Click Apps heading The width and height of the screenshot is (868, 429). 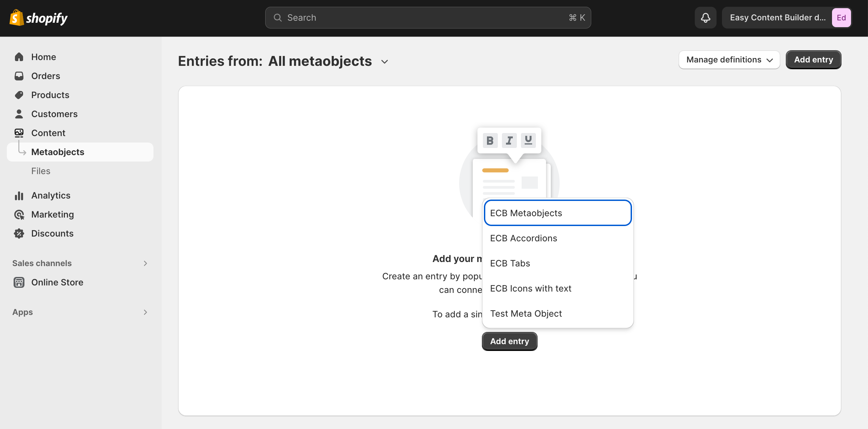point(23,312)
